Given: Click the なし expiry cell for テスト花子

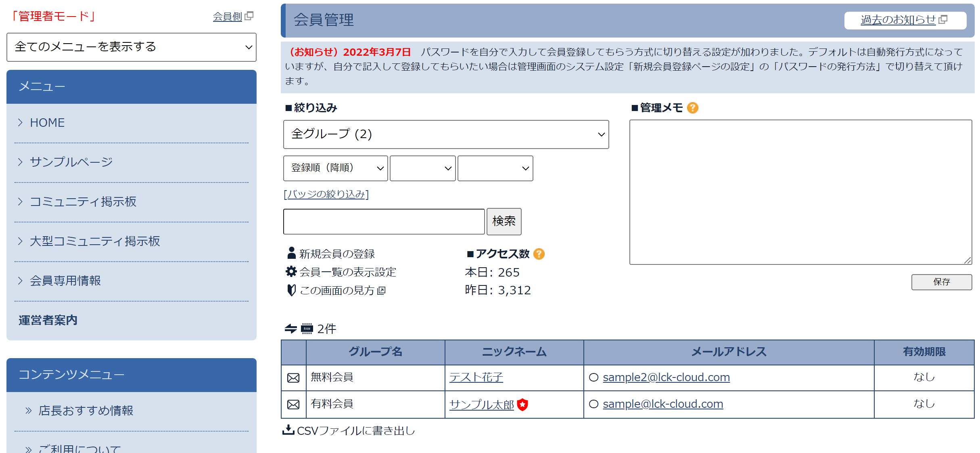Looking at the screenshot, I should (x=924, y=377).
